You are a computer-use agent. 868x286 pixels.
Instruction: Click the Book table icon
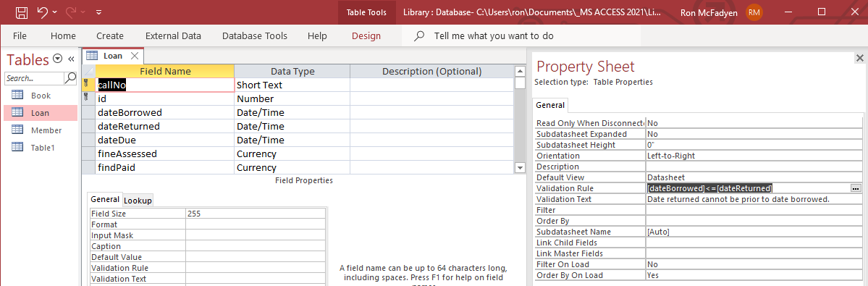click(17, 95)
